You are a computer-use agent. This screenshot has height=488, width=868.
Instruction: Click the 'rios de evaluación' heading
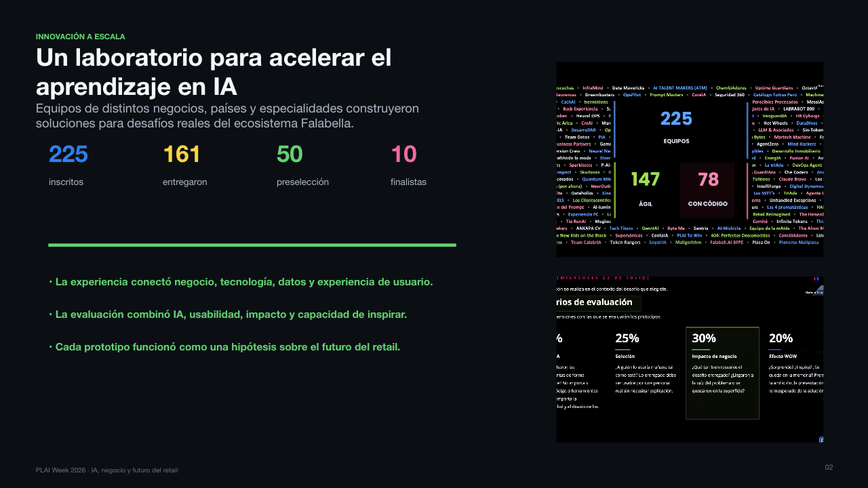[595, 302]
